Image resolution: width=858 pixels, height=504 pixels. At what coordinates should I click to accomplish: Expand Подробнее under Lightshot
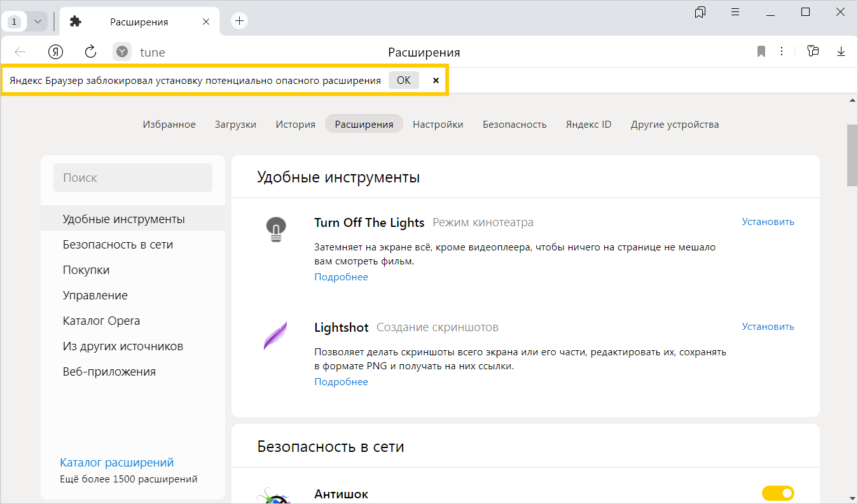341,382
